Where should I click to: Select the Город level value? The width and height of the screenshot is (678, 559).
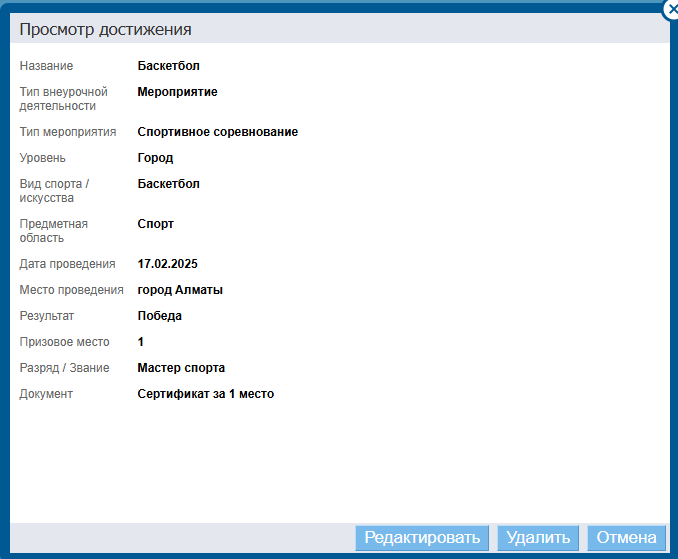(x=155, y=158)
